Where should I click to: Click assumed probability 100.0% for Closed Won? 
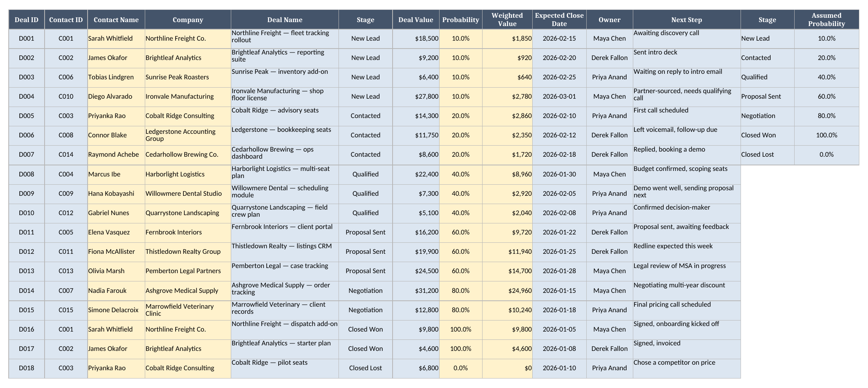pyautogui.click(x=826, y=135)
